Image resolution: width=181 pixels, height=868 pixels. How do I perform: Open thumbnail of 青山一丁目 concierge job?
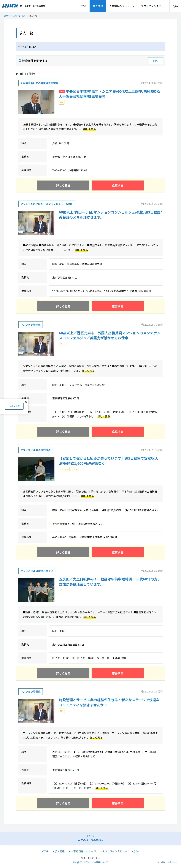point(36,223)
